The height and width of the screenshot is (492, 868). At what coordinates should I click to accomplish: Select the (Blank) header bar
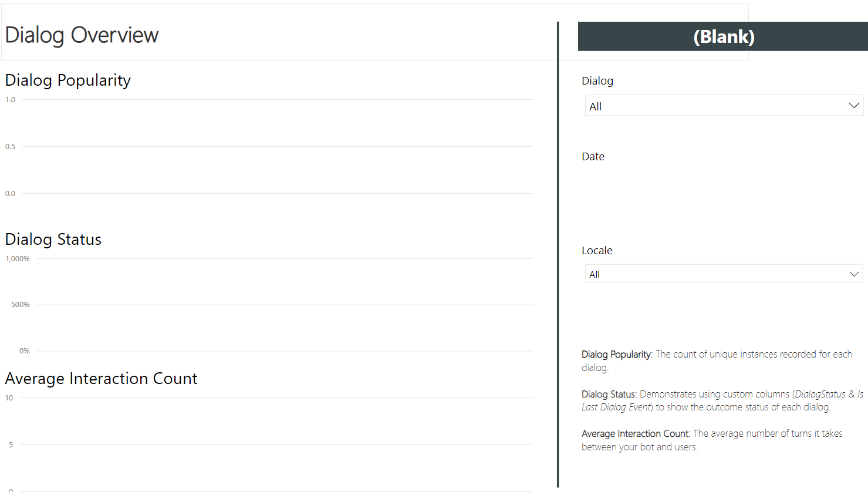point(723,36)
